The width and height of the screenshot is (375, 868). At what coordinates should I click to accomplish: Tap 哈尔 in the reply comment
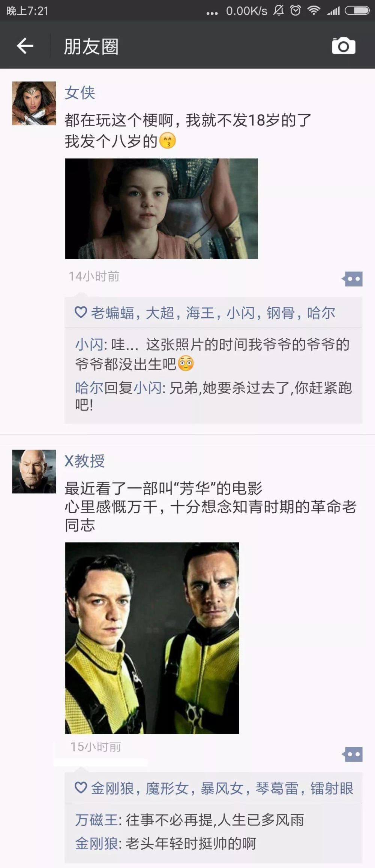[x=89, y=388]
